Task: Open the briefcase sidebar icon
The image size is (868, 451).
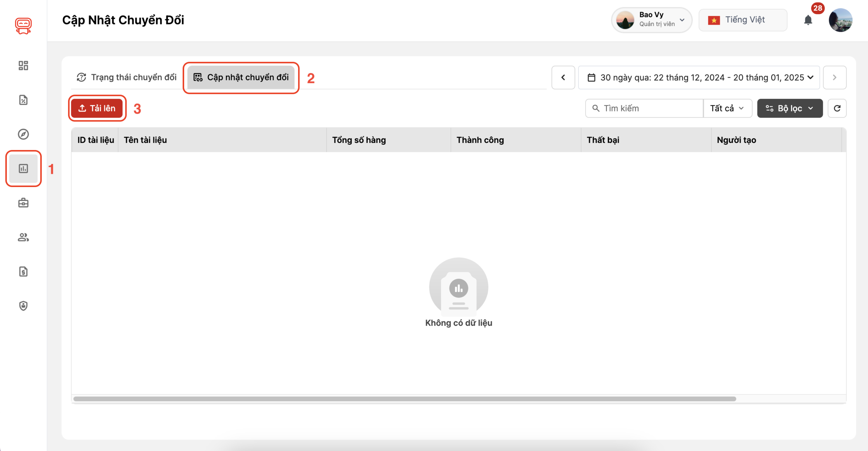Action: pyautogui.click(x=23, y=203)
